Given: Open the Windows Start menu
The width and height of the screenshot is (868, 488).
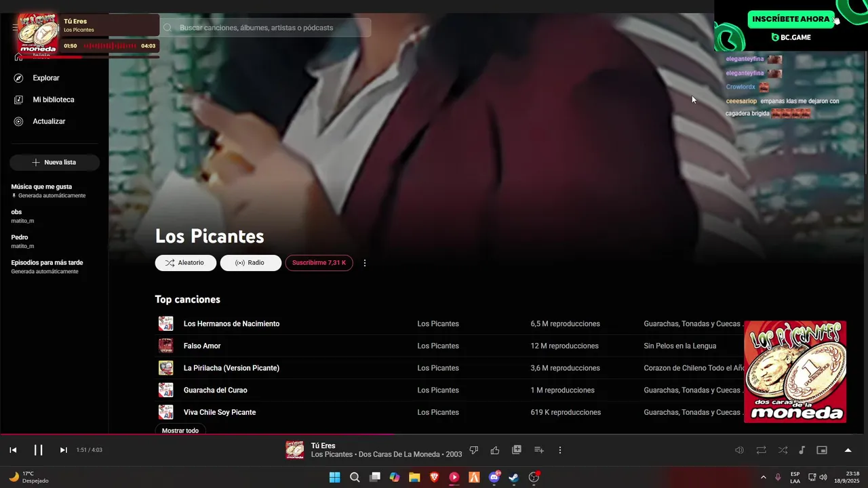Looking at the screenshot, I should tap(334, 477).
